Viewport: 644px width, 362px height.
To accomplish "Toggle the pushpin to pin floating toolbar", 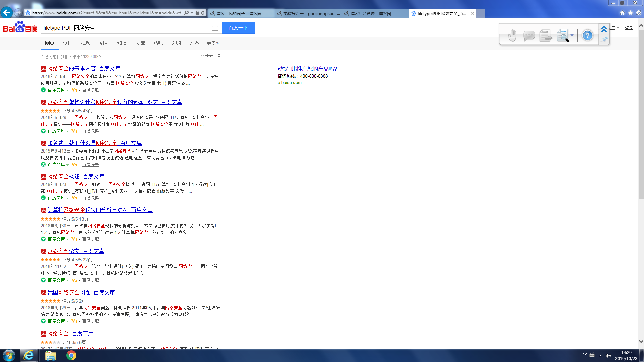I will coord(604,39).
